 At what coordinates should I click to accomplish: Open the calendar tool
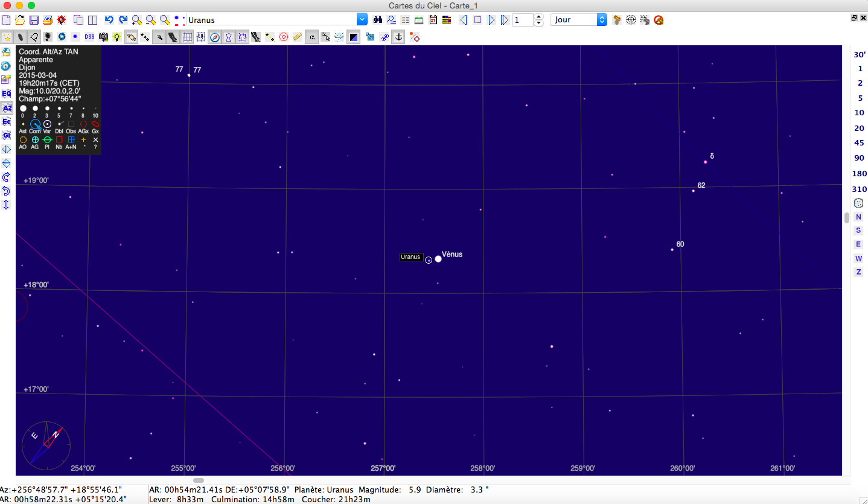pos(433,20)
